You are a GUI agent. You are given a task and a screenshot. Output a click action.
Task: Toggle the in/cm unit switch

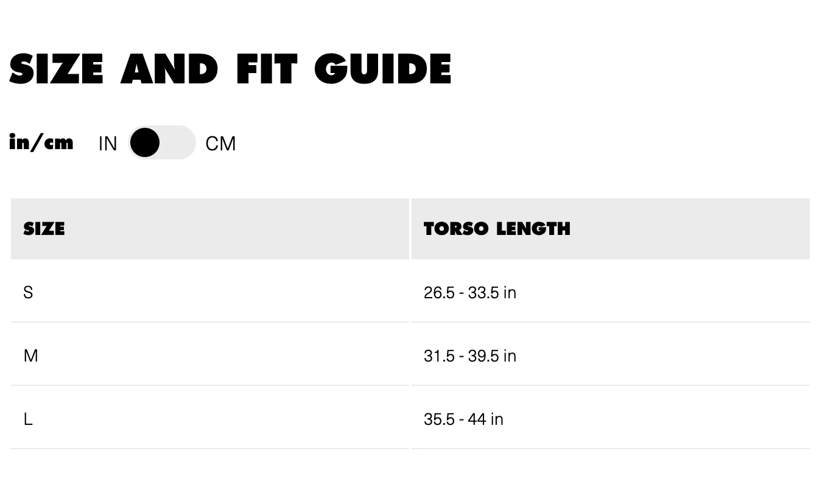pos(161,142)
